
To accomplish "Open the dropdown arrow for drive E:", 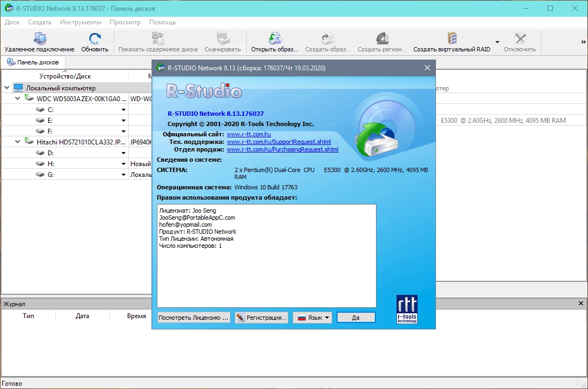I will click(123, 121).
